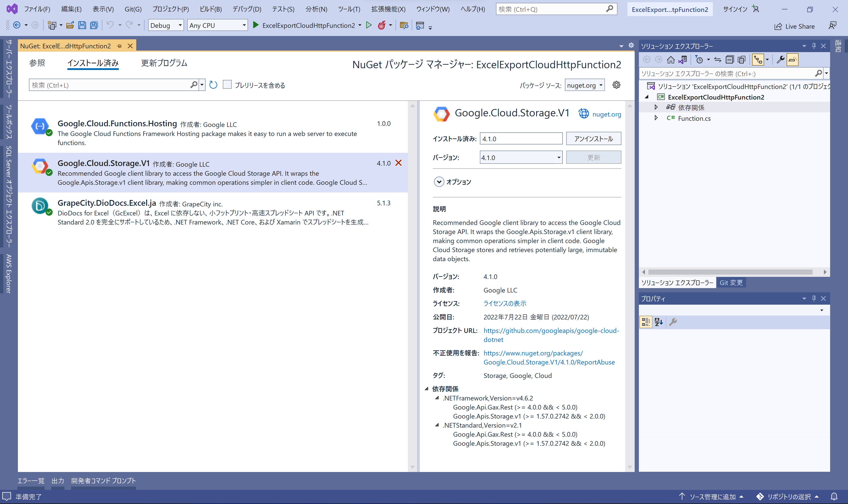This screenshot has width=848, height=504.
Task: Open NuGet package source settings gear
Action: point(616,85)
